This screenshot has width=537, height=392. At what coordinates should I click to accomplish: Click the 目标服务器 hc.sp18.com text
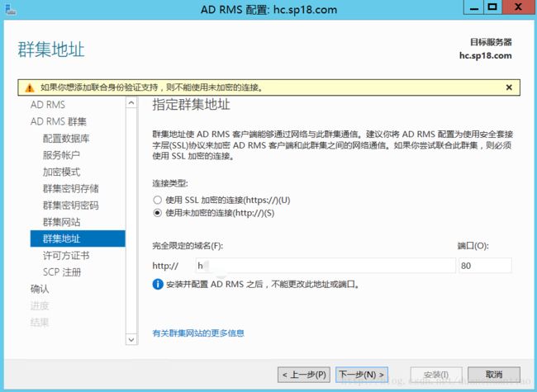[486, 49]
